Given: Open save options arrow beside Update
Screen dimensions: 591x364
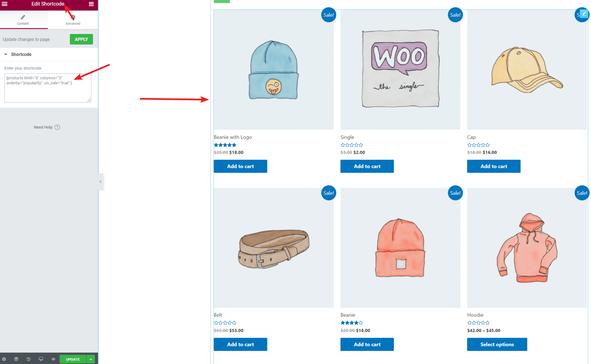Looking at the screenshot, I should coord(91,359).
